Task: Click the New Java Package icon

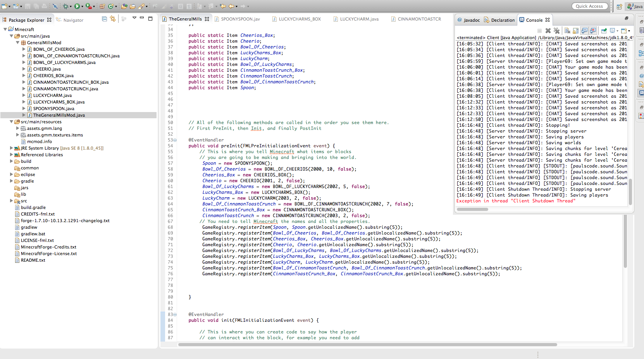Action: [x=102, y=6]
